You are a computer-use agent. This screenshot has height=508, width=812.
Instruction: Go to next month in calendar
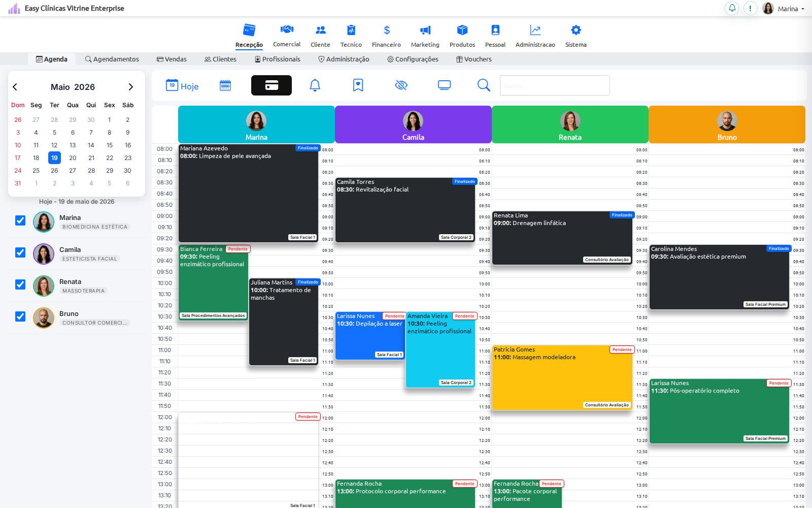pos(130,87)
